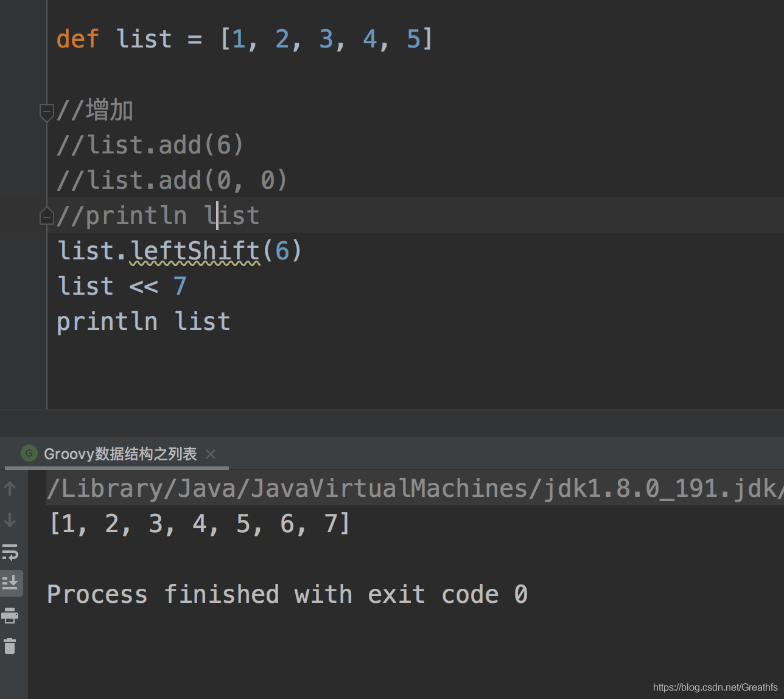The height and width of the screenshot is (699, 784).
Task: Collapse the comment block at //增加
Action: click(46, 112)
